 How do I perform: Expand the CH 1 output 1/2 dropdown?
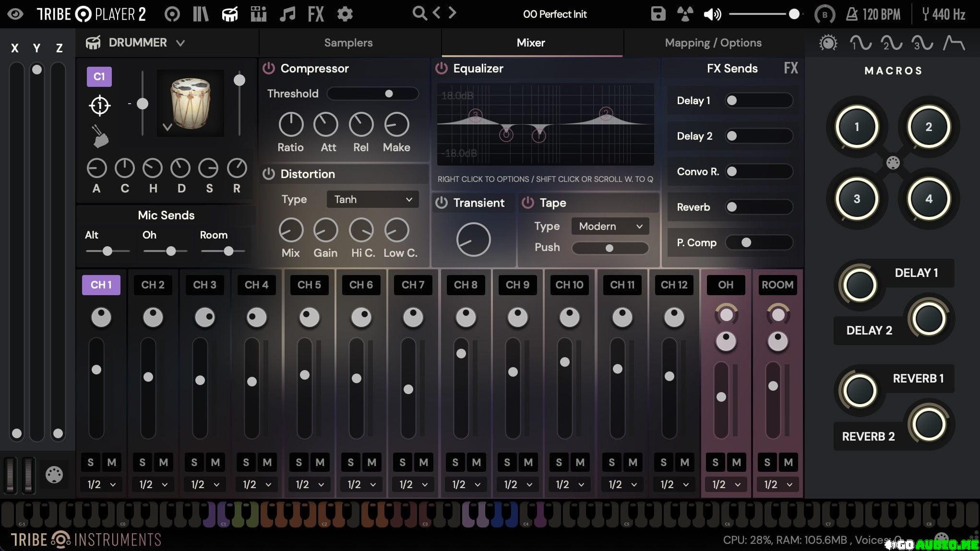click(x=101, y=484)
